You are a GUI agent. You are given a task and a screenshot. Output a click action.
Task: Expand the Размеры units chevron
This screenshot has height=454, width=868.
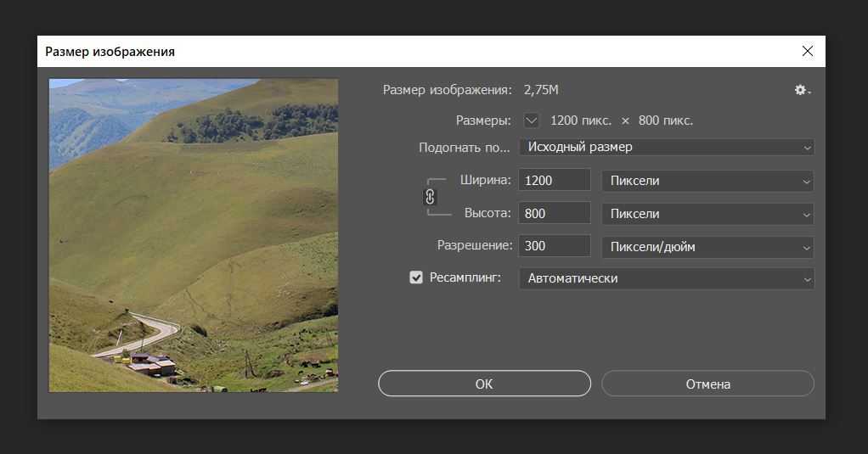pos(532,121)
